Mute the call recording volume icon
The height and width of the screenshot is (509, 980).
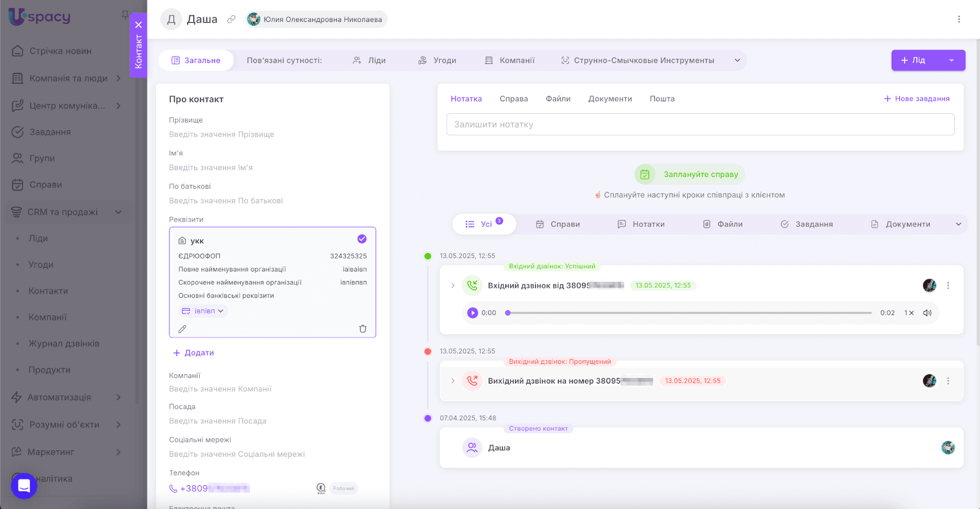(927, 313)
